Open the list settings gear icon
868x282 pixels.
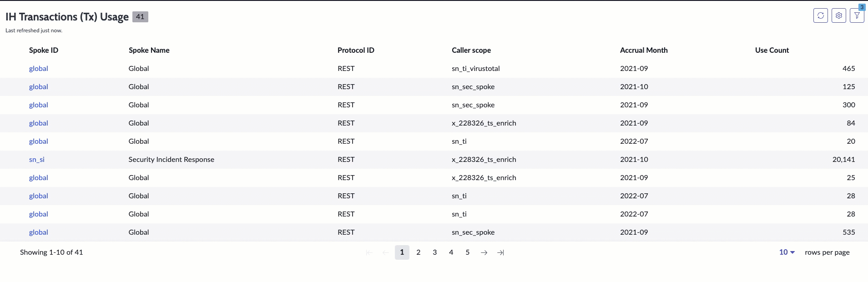(838, 15)
